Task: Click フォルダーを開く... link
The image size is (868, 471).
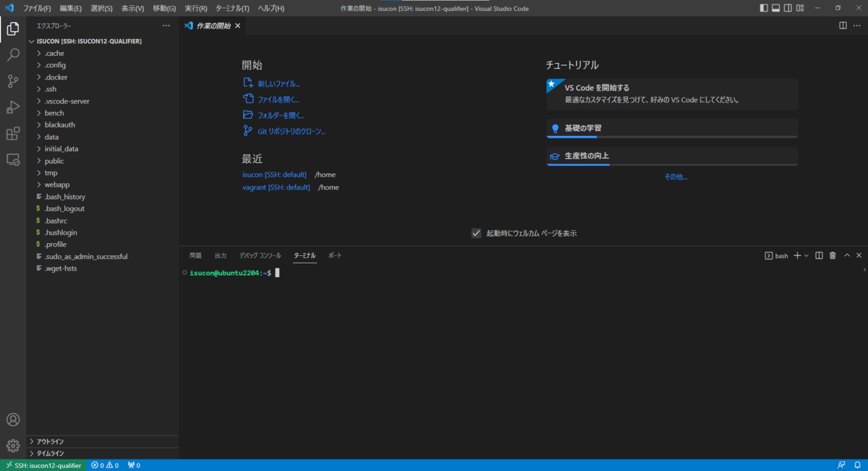Action: point(281,115)
